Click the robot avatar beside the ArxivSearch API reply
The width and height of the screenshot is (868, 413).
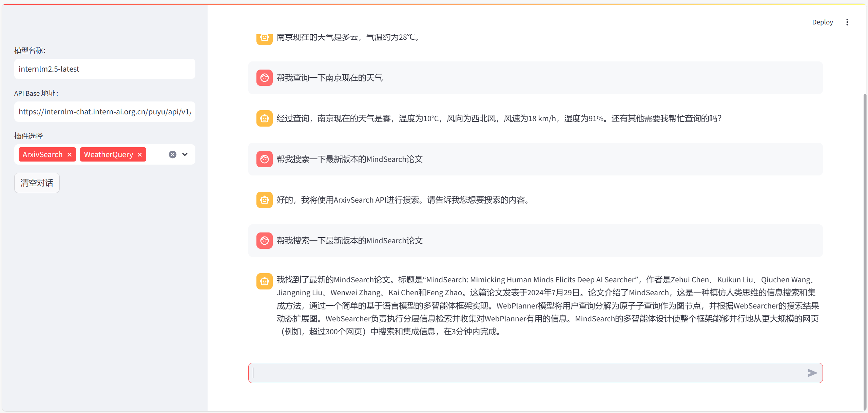[264, 200]
